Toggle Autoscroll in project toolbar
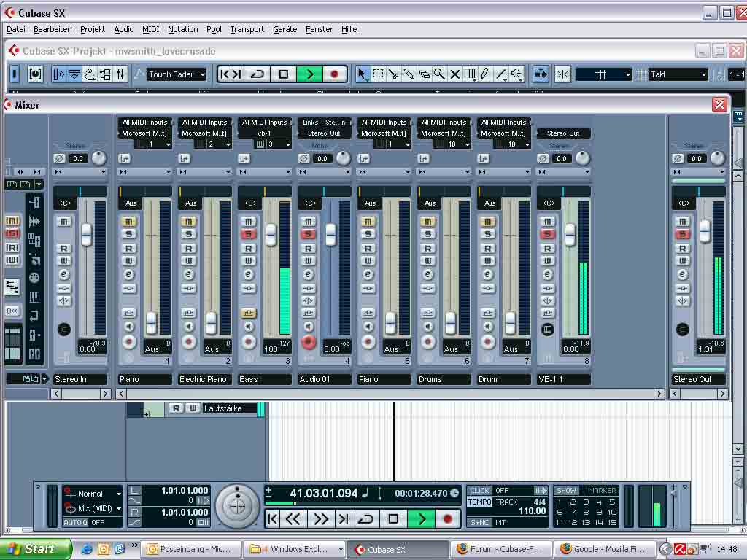Image resolution: width=747 pixels, height=560 pixels. pyautogui.click(x=541, y=74)
